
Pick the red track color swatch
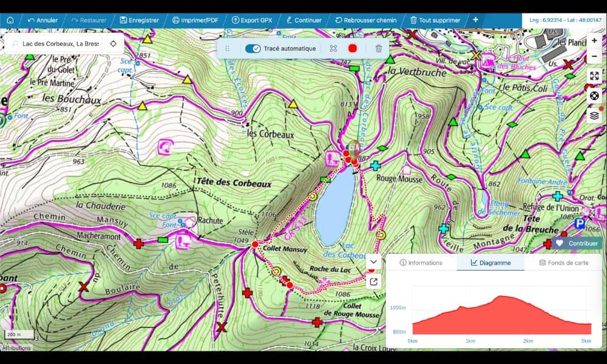pos(353,49)
